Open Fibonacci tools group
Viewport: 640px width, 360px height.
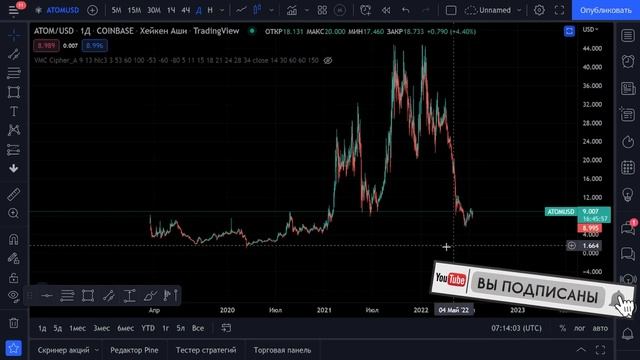click(x=14, y=73)
